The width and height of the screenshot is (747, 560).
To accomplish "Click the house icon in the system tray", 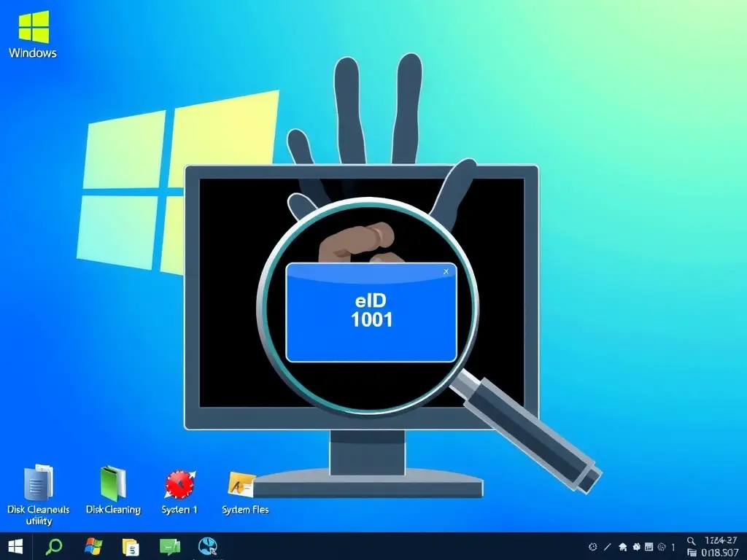I will coord(622,547).
